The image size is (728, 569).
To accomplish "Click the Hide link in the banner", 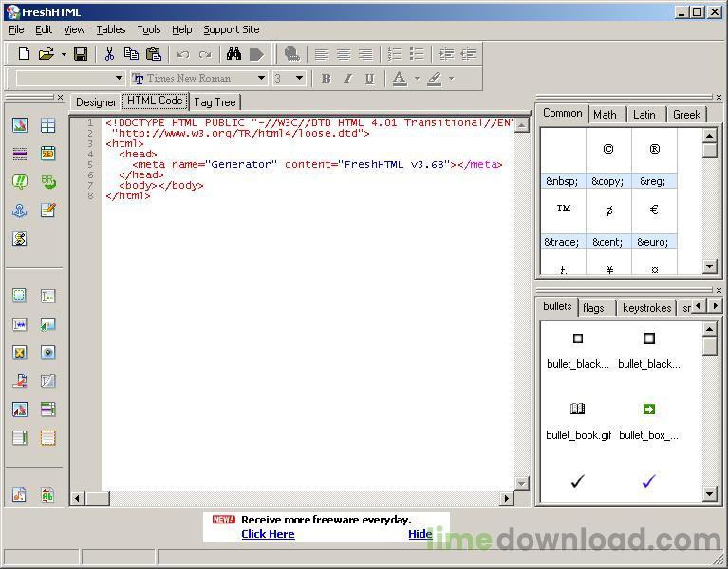I will [x=420, y=534].
